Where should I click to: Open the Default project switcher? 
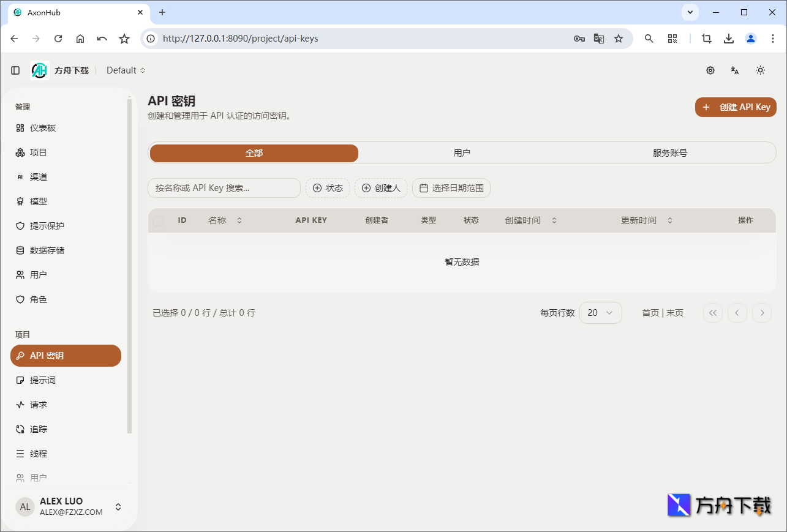[125, 70]
